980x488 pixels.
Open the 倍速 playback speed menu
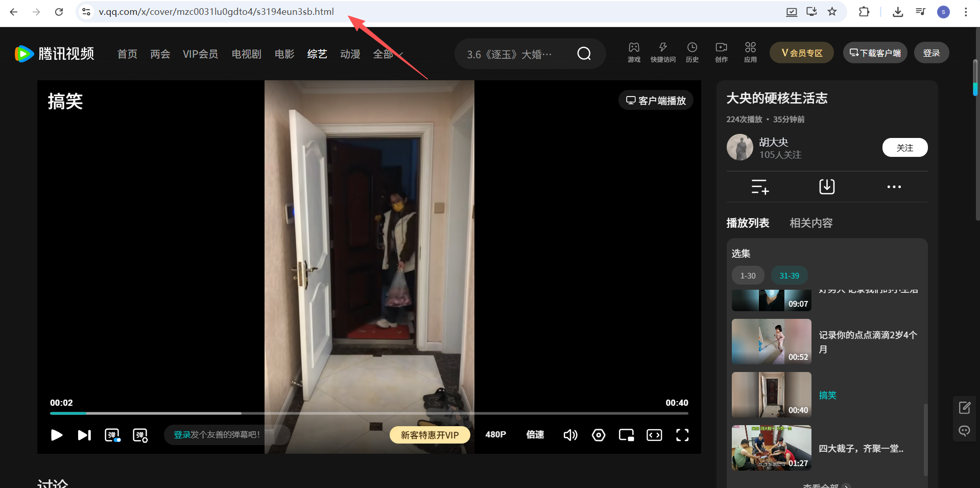click(x=535, y=434)
